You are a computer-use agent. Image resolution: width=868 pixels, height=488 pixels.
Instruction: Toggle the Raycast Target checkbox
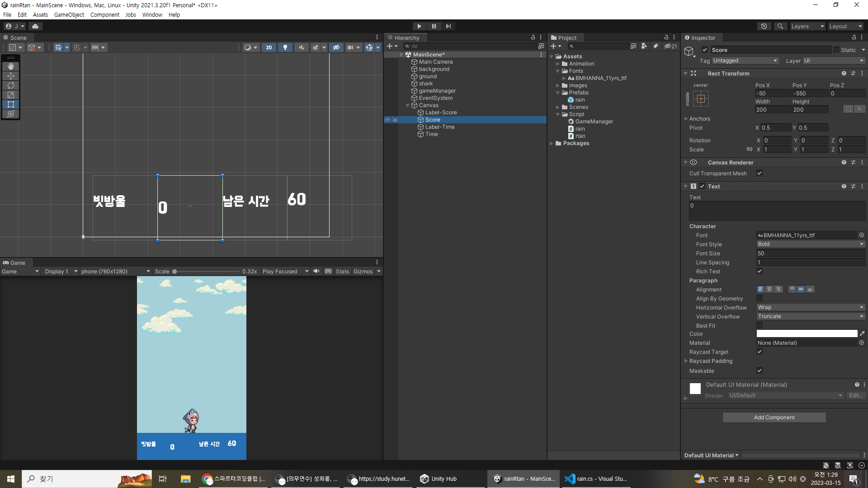[759, 352]
